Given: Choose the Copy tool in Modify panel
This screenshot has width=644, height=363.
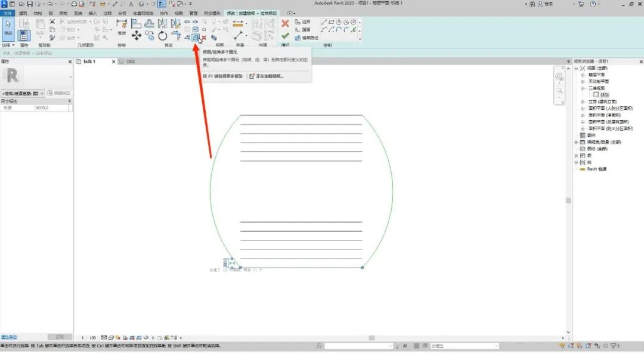Looking at the screenshot, I should pyautogui.click(x=150, y=36).
